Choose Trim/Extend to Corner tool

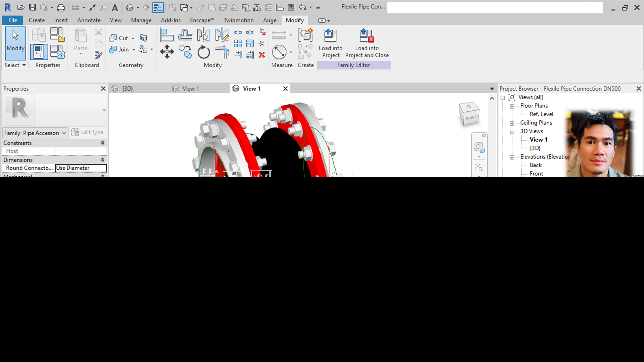pyautogui.click(x=222, y=52)
